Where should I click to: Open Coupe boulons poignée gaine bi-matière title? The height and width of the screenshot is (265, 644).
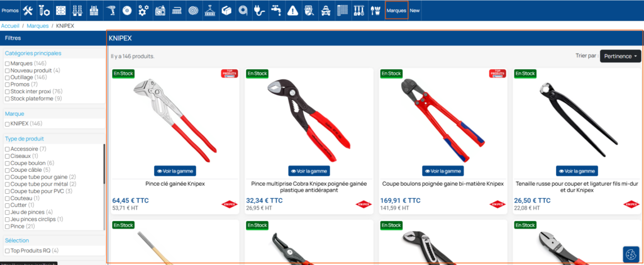443,184
